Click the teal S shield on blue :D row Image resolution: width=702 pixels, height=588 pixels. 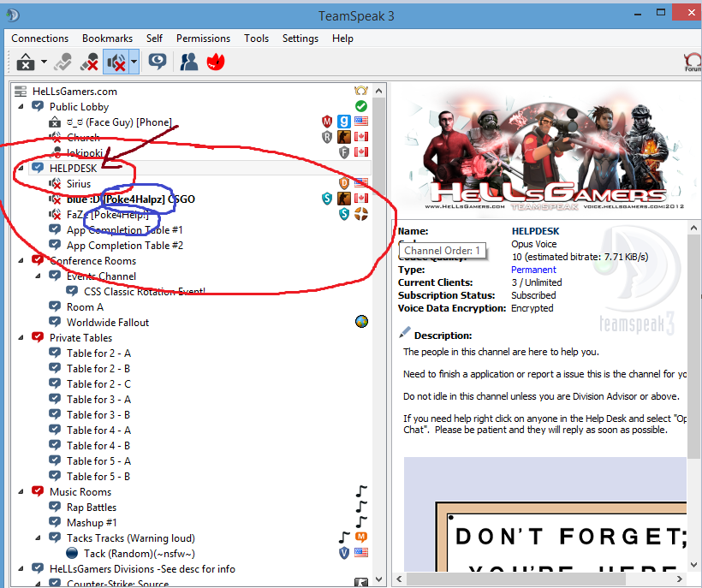327,199
